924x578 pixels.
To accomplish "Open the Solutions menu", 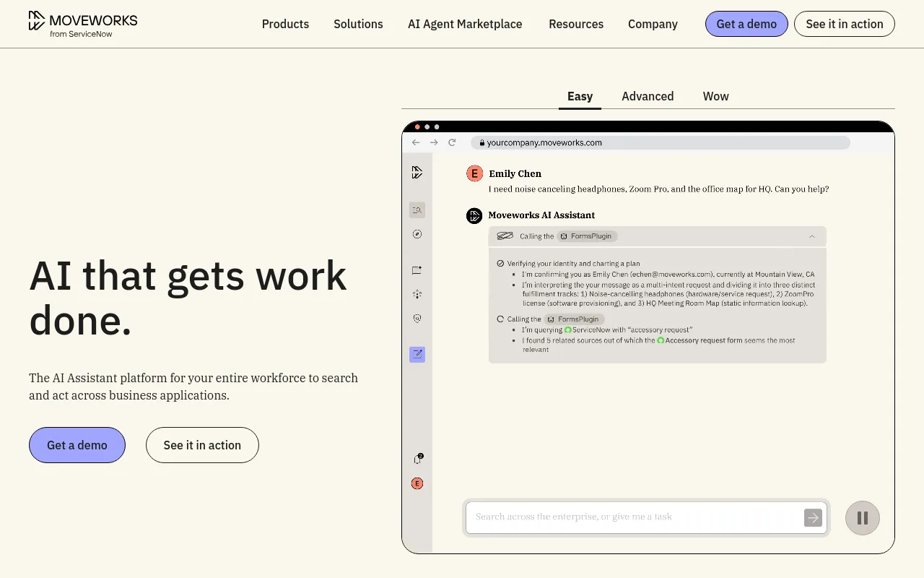I will (358, 24).
